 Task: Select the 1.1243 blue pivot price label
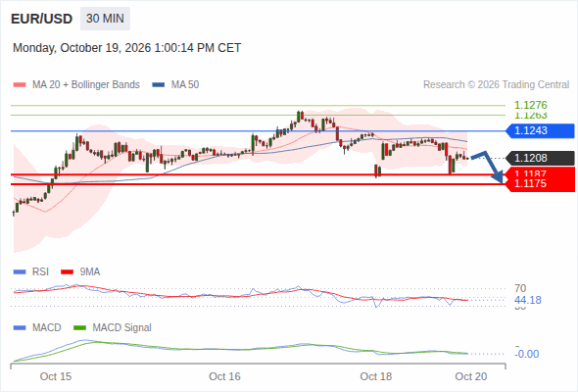(x=540, y=131)
